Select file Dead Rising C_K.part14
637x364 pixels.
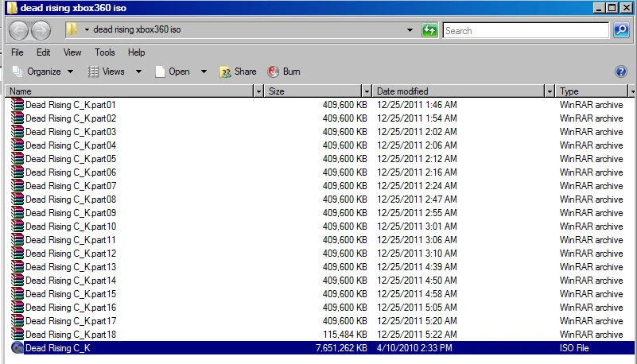pos(71,281)
